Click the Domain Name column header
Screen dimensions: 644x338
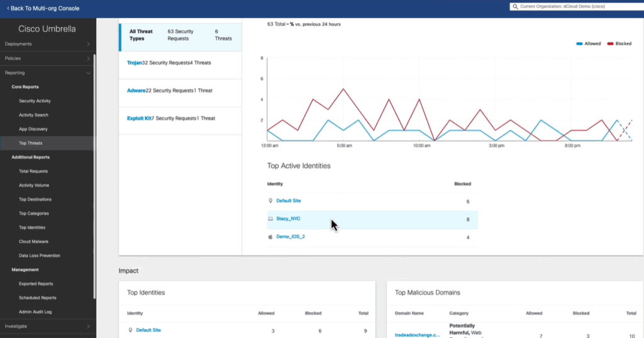409,313
